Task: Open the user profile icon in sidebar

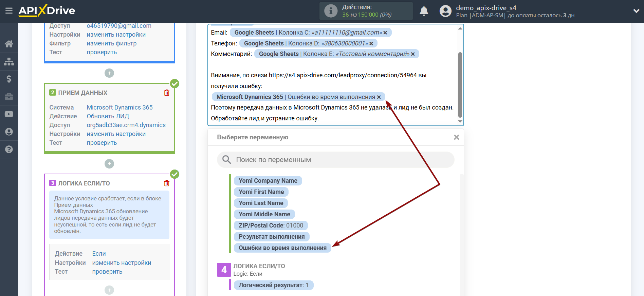Action: pos(9,132)
